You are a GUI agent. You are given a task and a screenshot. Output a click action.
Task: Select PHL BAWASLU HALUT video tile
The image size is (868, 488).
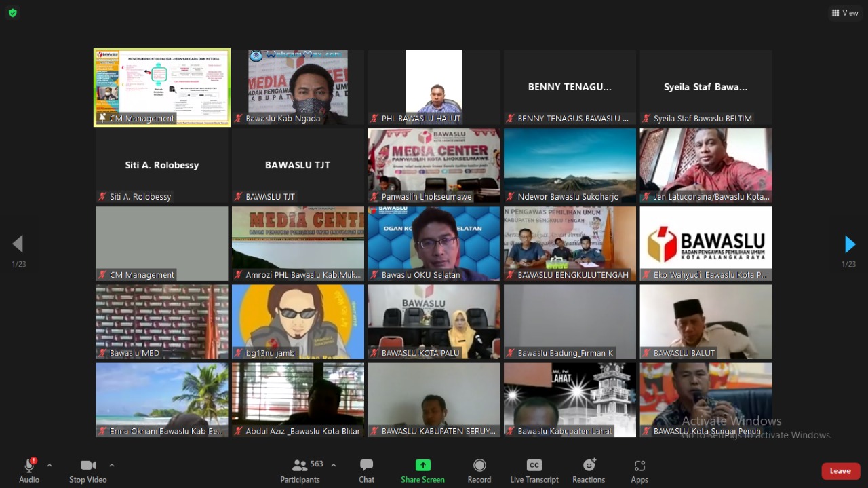[434, 87]
